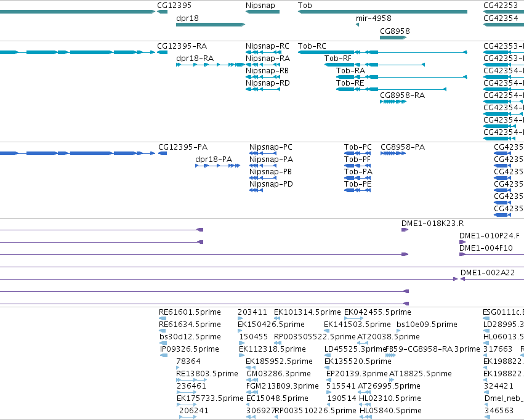Select the AT20038.5prime EST

click(363, 343)
